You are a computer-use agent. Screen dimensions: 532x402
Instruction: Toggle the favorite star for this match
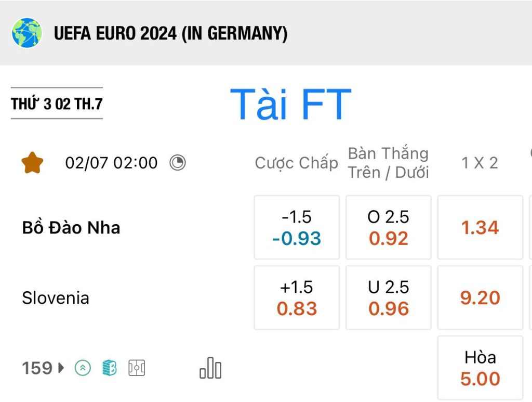point(32,163)
